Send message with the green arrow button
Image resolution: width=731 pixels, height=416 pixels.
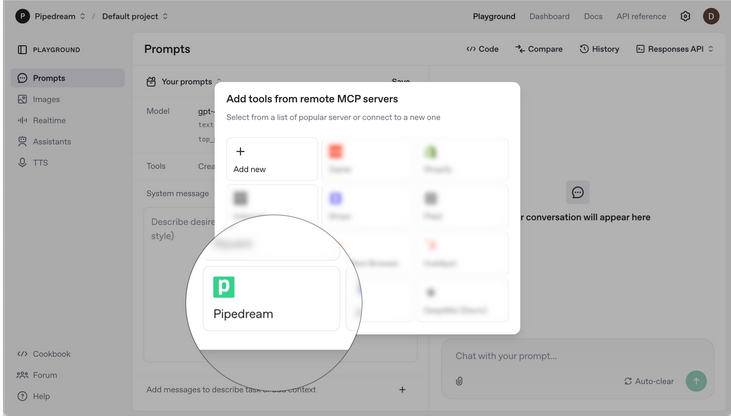point(696,381)
